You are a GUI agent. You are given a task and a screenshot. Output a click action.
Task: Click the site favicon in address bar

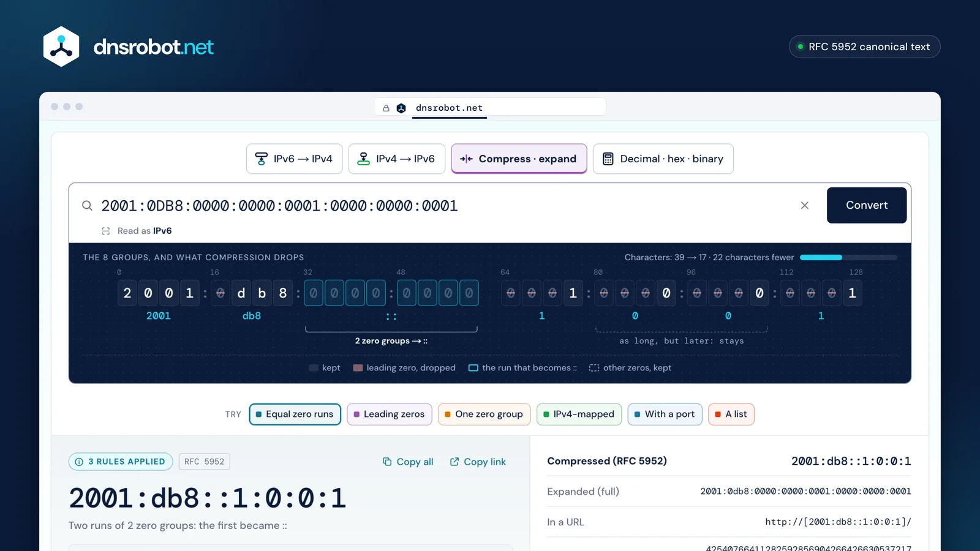tap(401, 108)
